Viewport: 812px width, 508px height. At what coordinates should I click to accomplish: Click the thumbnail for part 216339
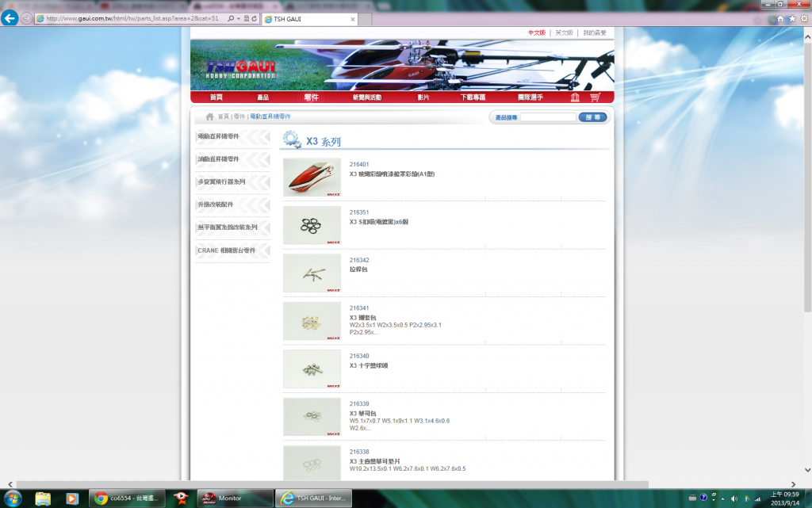pyautogui.click(x=312, y=417)
